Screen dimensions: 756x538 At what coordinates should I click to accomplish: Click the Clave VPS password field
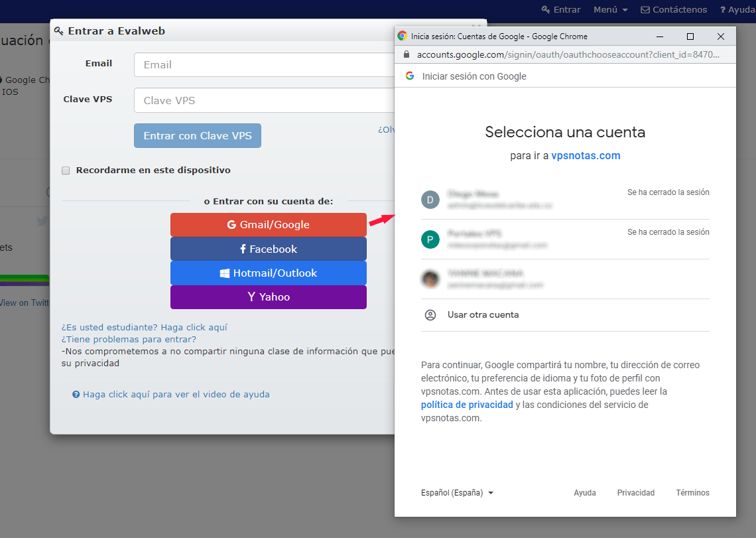coord(264,100)
